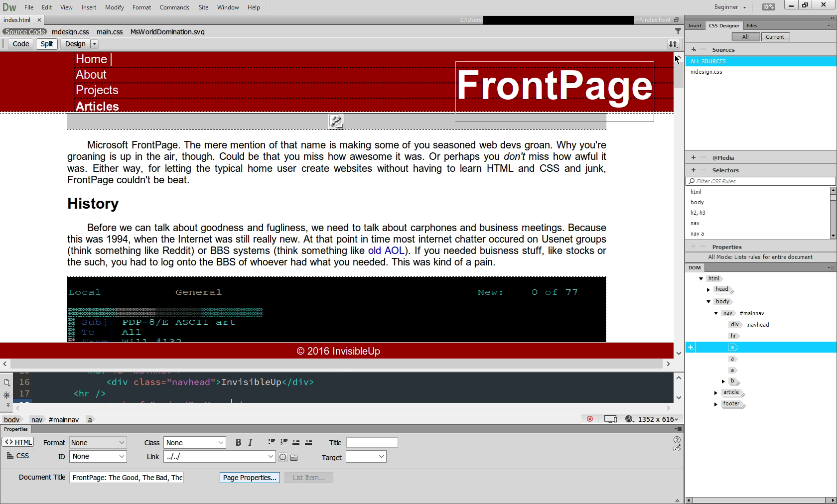Select the All mode in CSS Designer
Image resolution: width=837 pixels, height=504 pixels.
(x=745, y=37)
